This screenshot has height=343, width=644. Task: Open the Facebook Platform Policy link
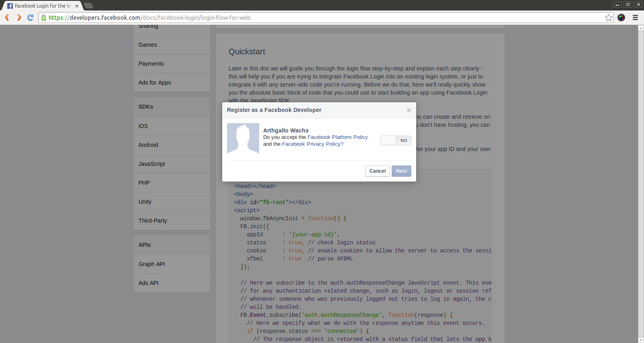tap(338, 137)
